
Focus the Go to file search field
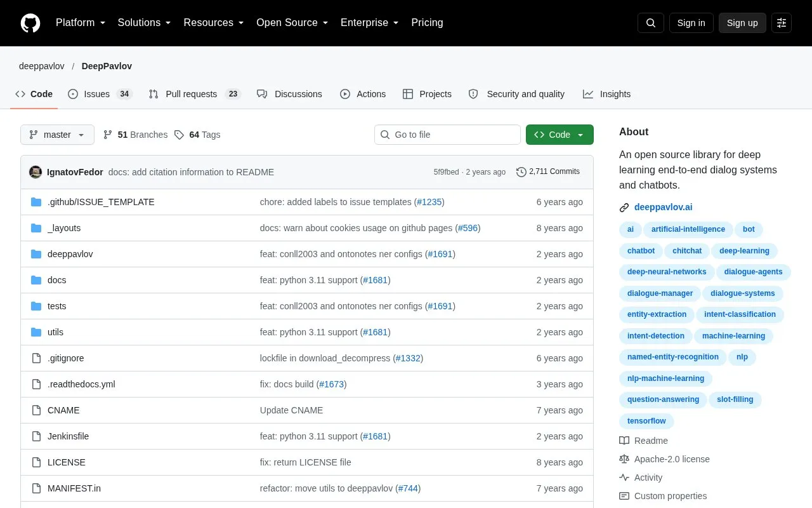(x=447, y=135)
